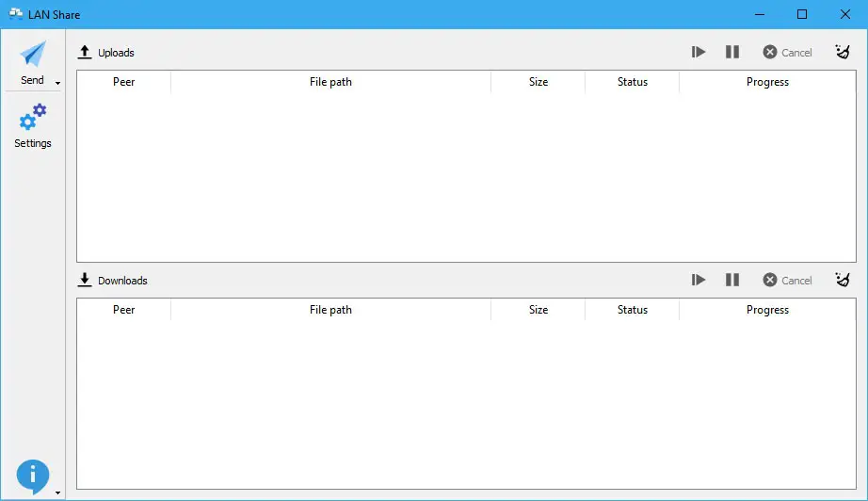
Task: Cancel the selected upload
Action: coord(787,52)
